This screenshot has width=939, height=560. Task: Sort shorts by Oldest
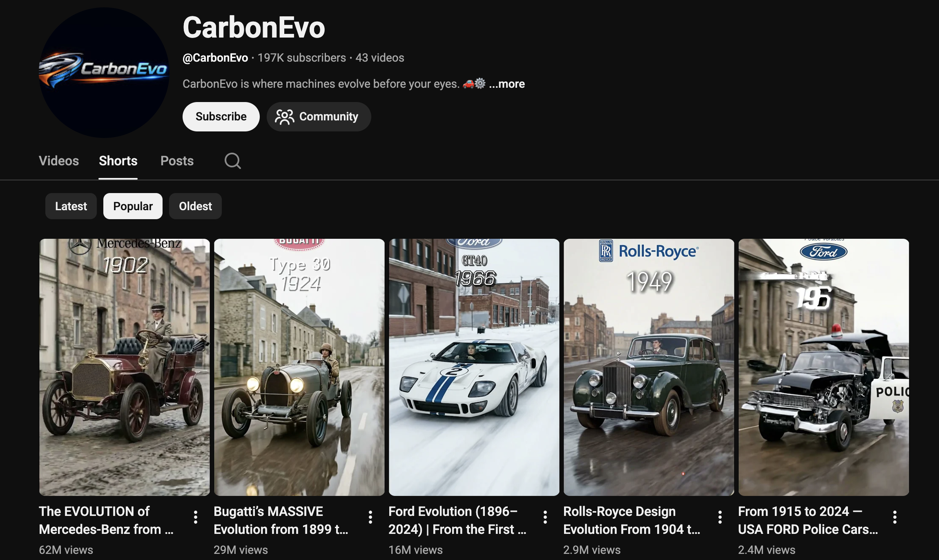pyautogui.click(x=195, y=206)
